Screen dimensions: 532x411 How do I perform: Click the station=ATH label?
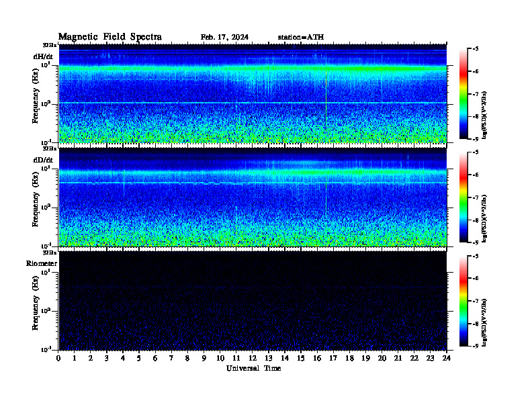coord(301,37)
